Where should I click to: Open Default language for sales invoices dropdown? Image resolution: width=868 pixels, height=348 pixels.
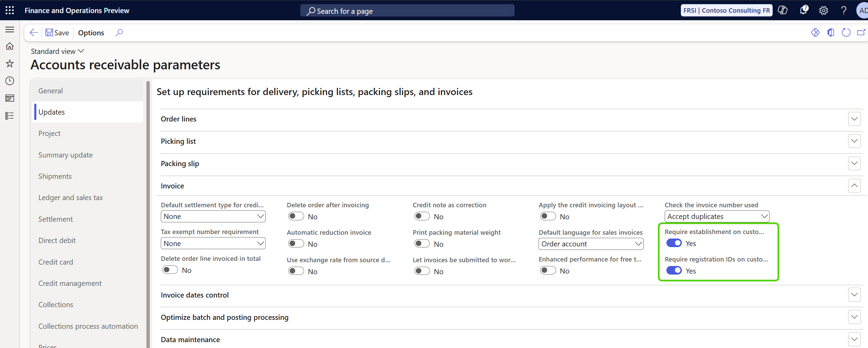(591, 244)
